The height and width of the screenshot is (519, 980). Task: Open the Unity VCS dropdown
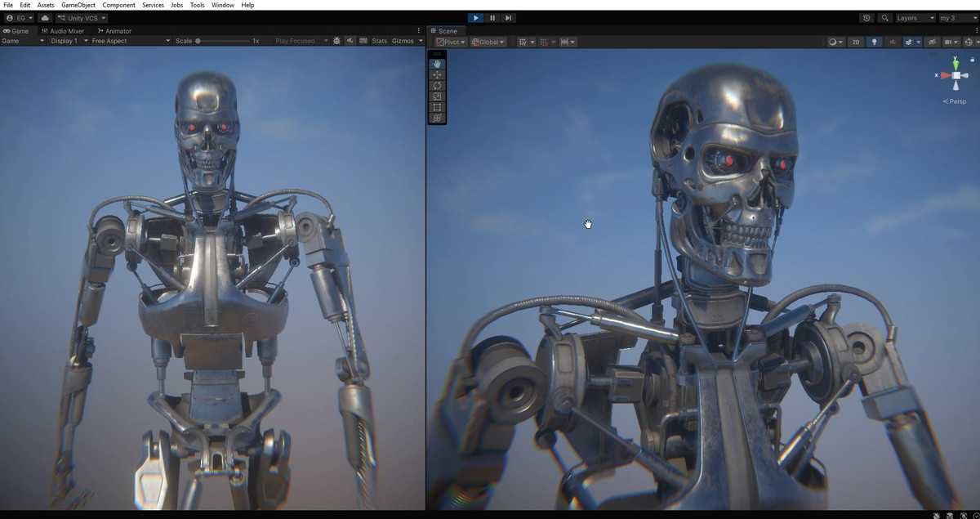tap(81, 18)
